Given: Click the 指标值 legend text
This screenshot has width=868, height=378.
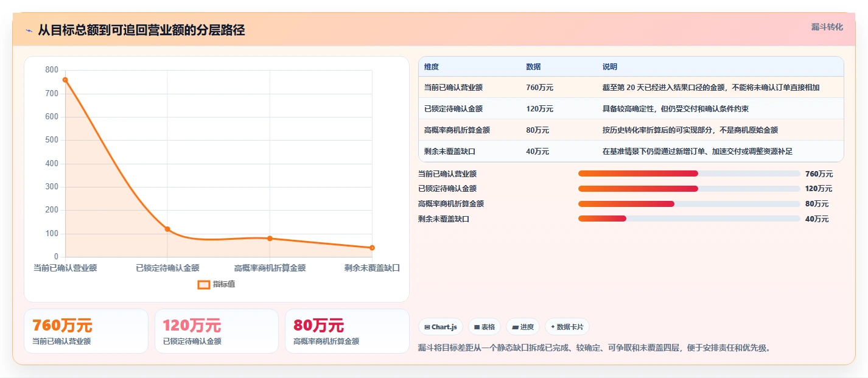Looking at the screenshot, I should coord(224,284).
